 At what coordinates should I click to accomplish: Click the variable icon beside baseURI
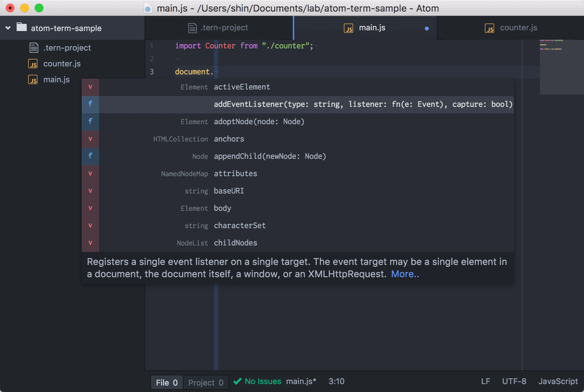coord(90,191)
